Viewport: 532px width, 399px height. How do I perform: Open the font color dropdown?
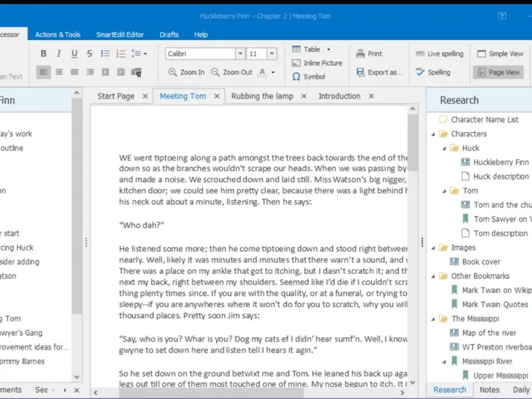point(272,72)
